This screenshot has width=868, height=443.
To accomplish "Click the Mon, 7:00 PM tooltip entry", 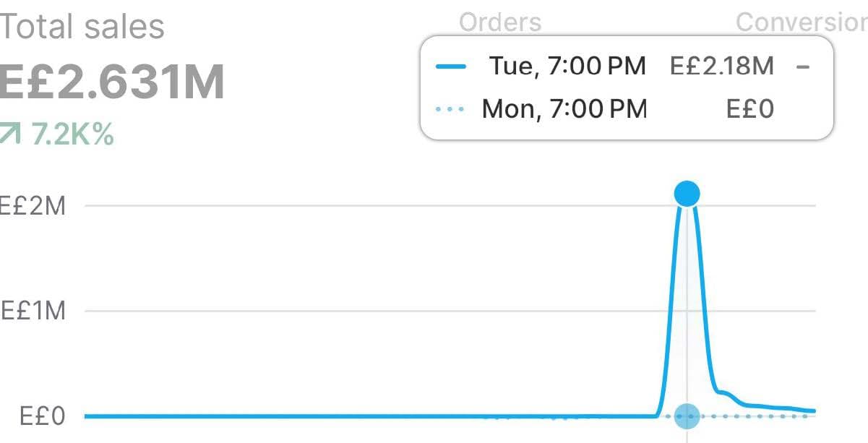I will coord(564,110).
